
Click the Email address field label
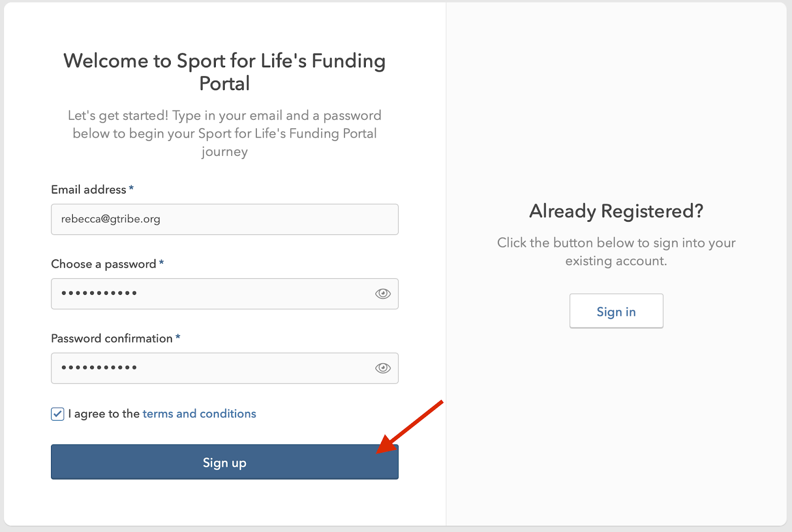point(89,190)
